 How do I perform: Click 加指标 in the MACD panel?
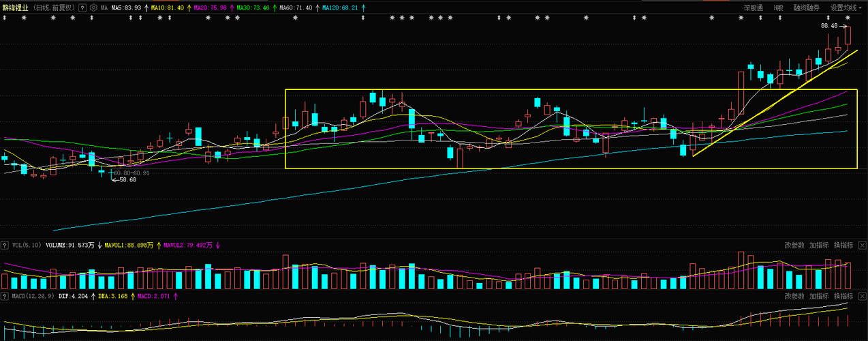point(819,297)
